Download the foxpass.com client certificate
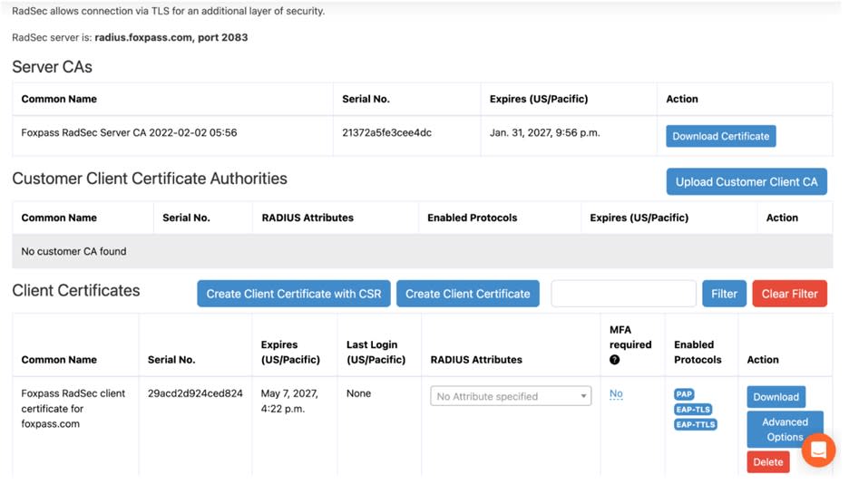Image resolution: width=849 pixels, height=504 pixels. coord(776,397)
